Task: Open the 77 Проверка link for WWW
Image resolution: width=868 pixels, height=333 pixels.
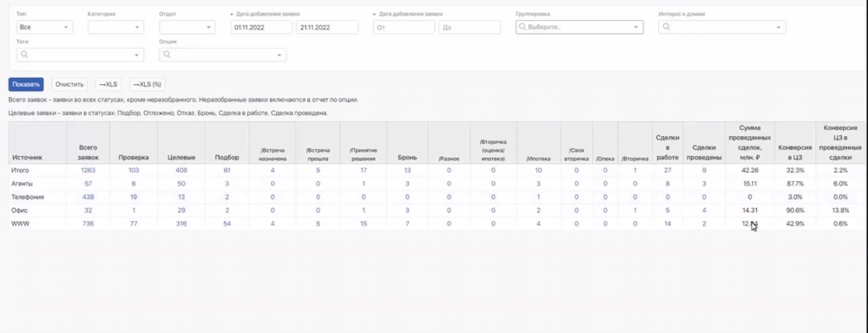Action: tap(134, 224)
